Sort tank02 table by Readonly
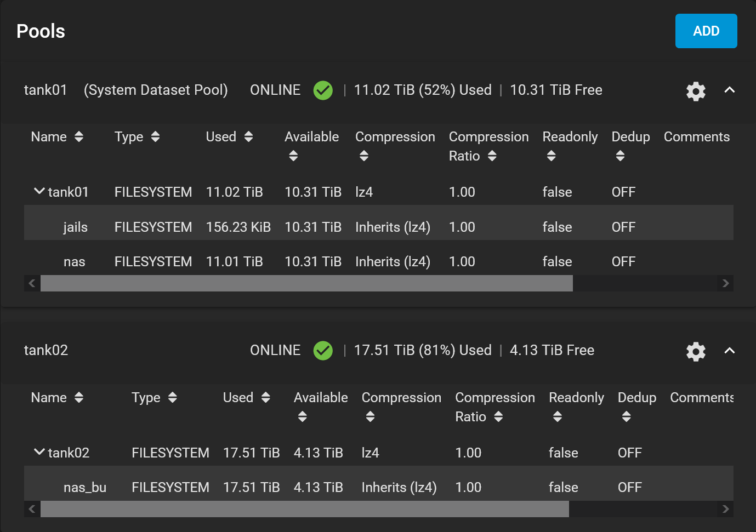Viewport: 756px width, 532px height. (558, 417)
